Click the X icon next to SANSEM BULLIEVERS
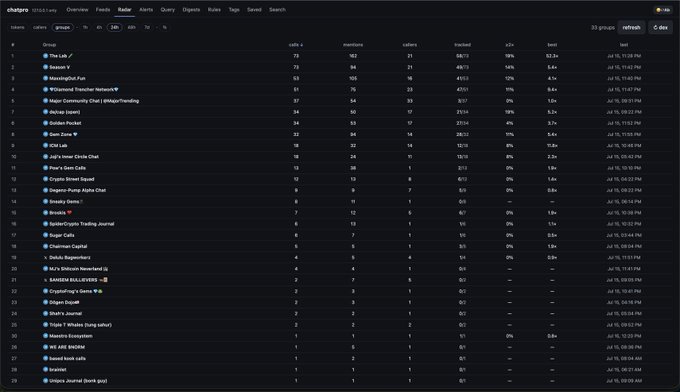This screenshot has width=680, height=392. coord(45,280)
